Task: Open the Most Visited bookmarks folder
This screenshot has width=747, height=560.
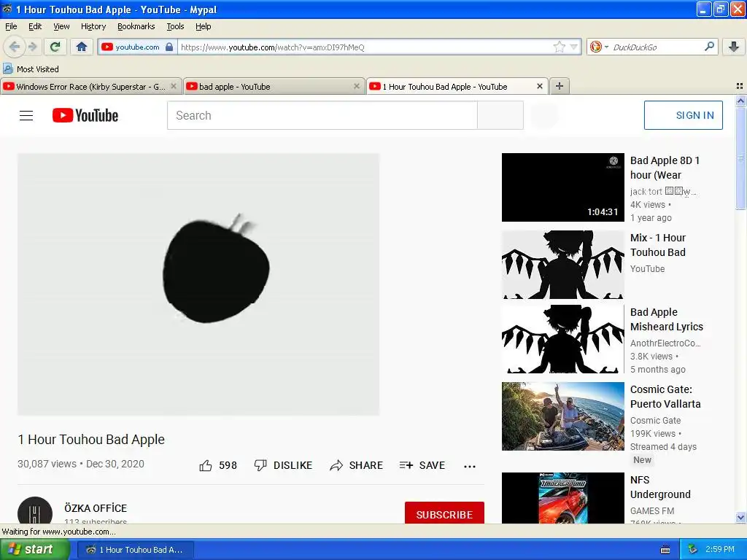Action: (31, 69)
